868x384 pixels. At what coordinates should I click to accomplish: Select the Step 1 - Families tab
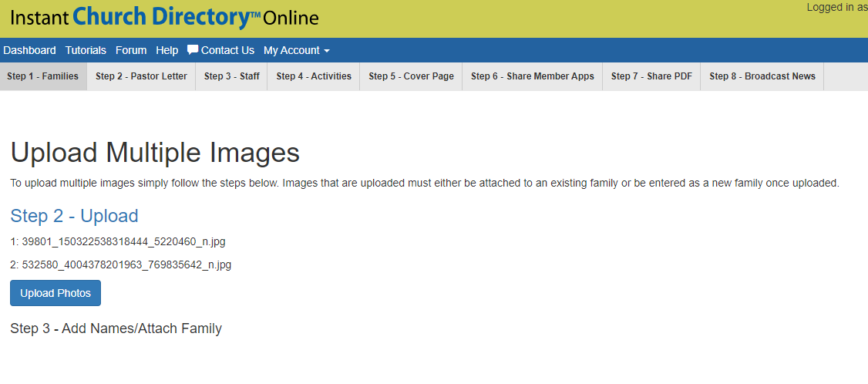coord(43,76)
